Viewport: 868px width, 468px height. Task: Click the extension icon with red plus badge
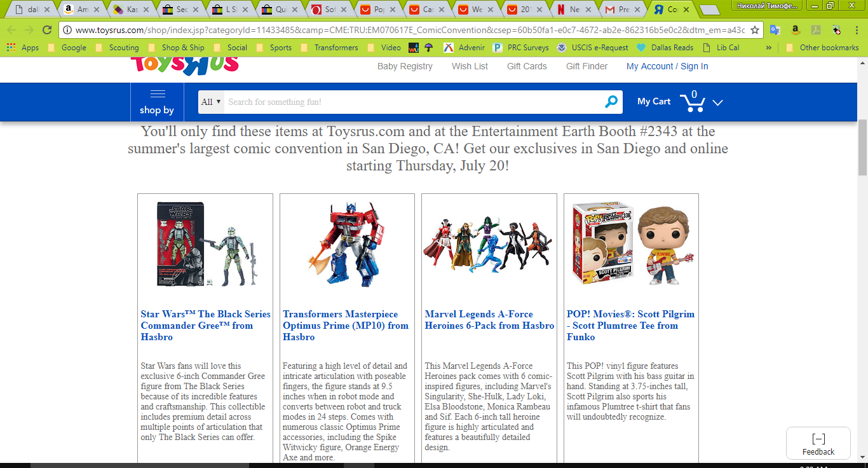[x=836, y=30]
